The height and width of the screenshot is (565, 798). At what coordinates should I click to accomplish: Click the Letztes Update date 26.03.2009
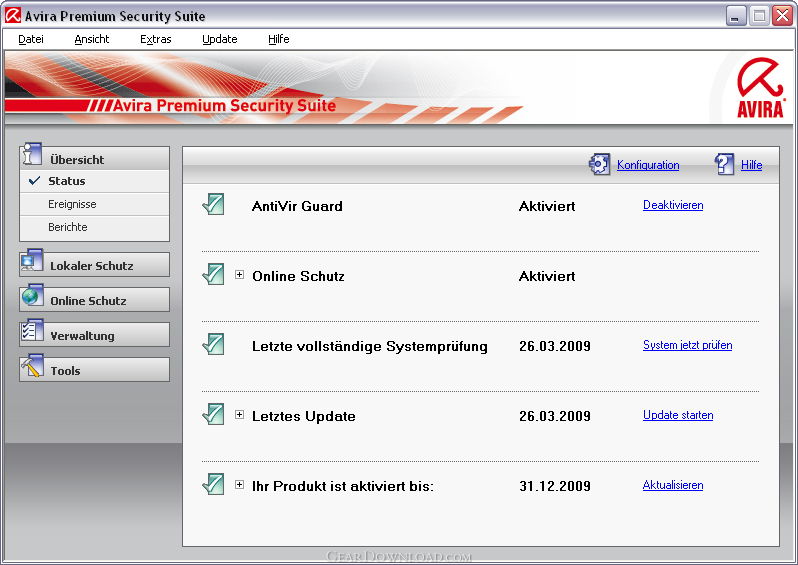[x=555, y=416]
